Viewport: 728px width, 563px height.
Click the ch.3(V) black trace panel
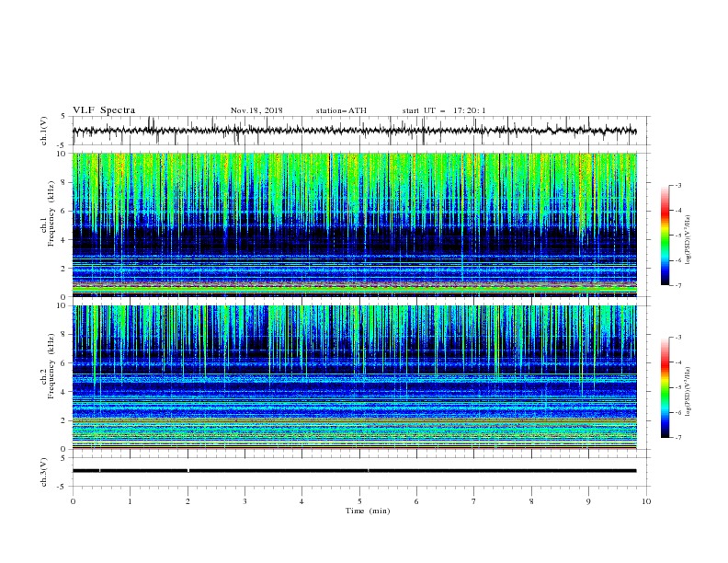pyautogui.click(x=361, y=472)
